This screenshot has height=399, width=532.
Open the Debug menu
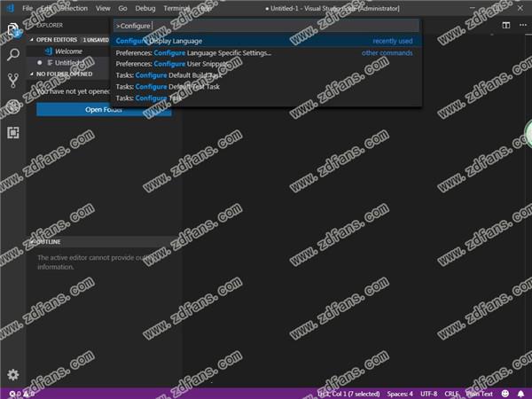tap(145, 8)
